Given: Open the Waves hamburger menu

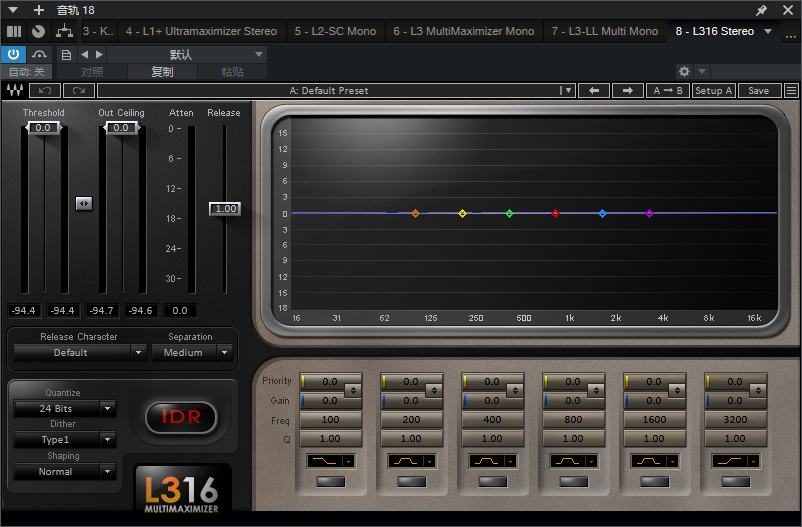Looking at the screenshot, I should pos(791,91).
